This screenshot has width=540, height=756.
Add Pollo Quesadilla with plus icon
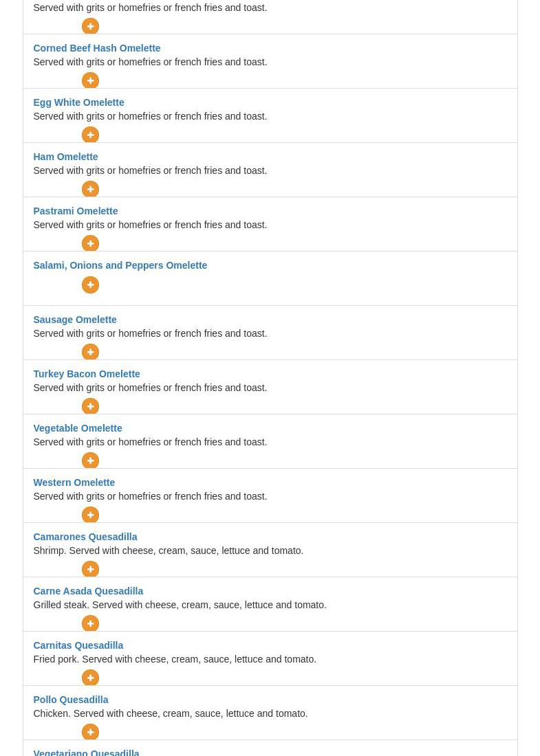(x=90, y=732)
